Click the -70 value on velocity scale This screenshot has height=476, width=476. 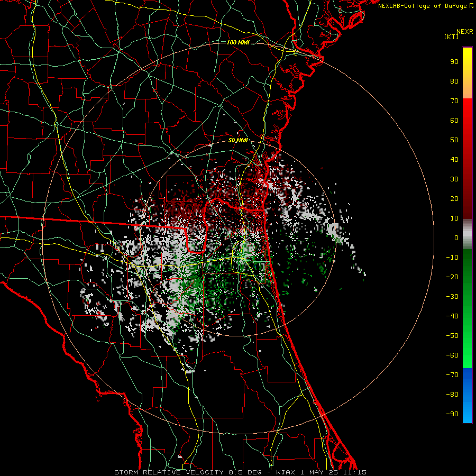pos(452,375)
